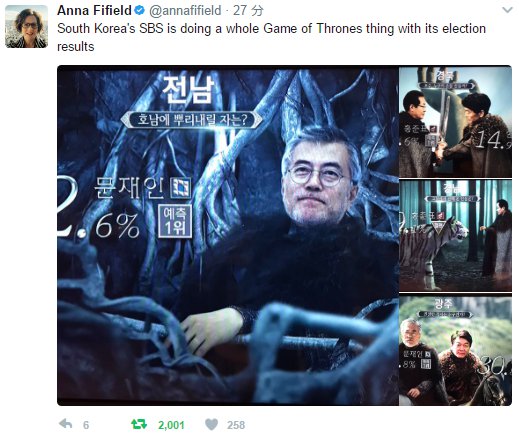
Task: Click the 예측 1위 badge in image
Action: click(175, 221)
